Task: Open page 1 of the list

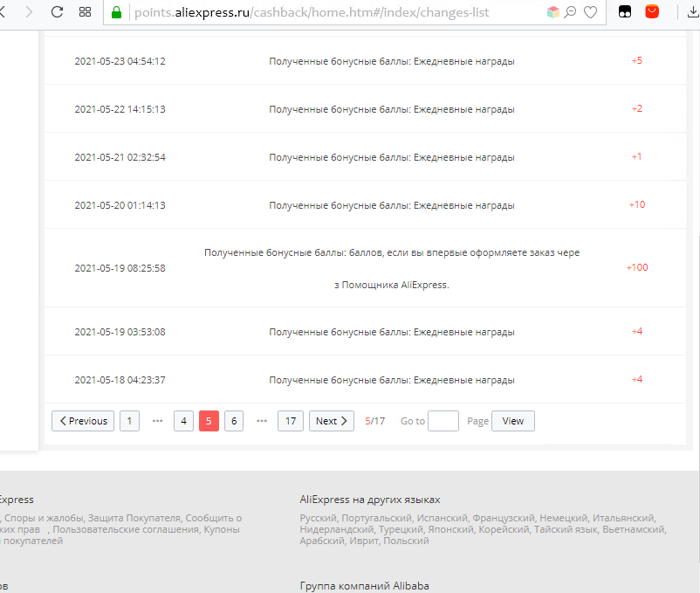Action: point(129,421)
